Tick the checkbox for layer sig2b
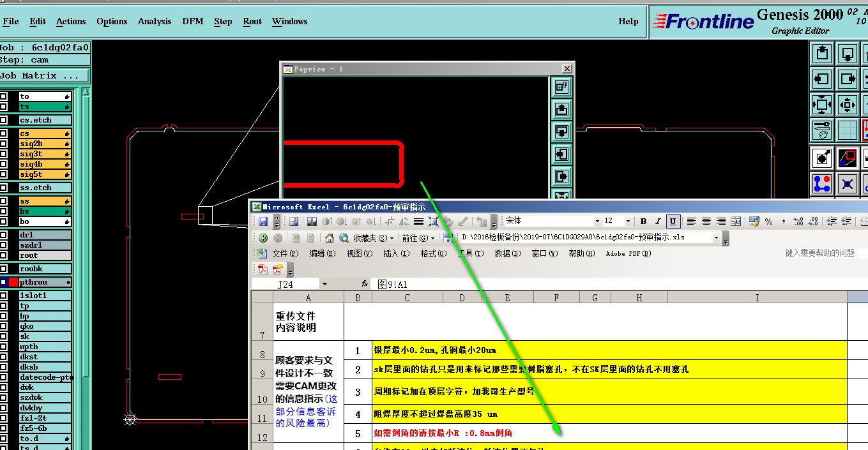This screenshot has width=868, height=450. [4, 144]
